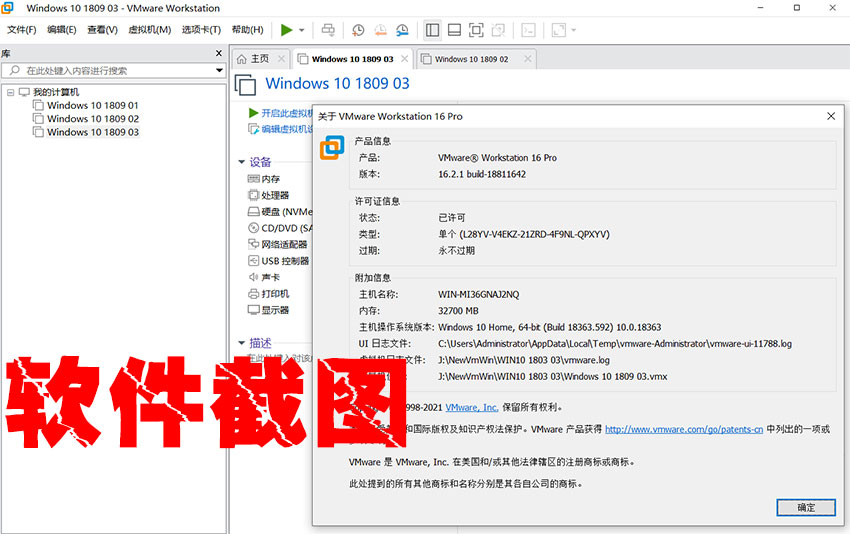Click the host name WIN-MI36GNAJ2NQ
Image resolution: width=850 pixels, height=534 pixels.
[x=478, y=294]
